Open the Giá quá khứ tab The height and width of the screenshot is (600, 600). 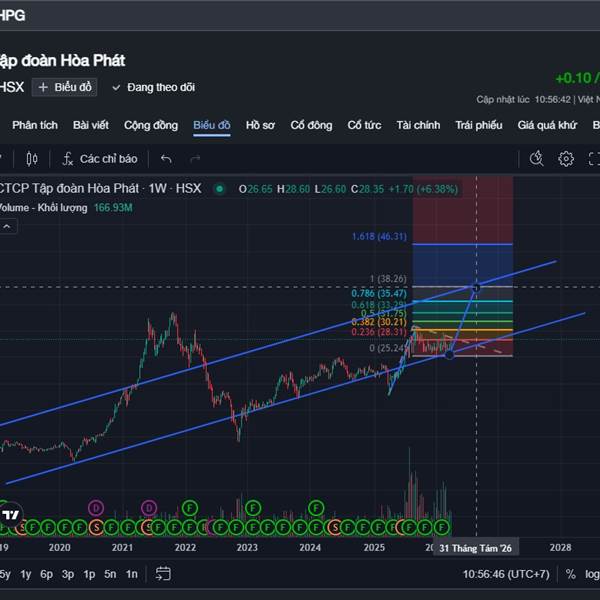(x=547, y=125)
